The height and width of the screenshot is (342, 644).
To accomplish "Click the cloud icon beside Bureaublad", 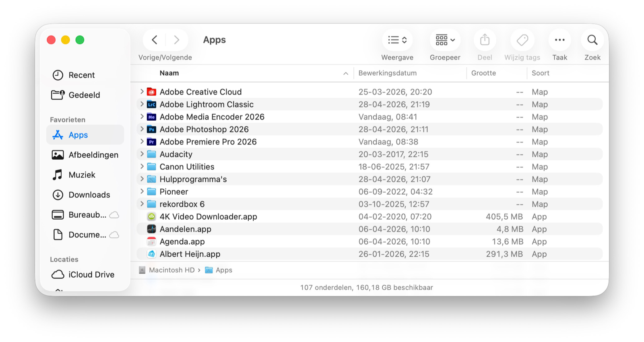I will [x=114, y=215].
